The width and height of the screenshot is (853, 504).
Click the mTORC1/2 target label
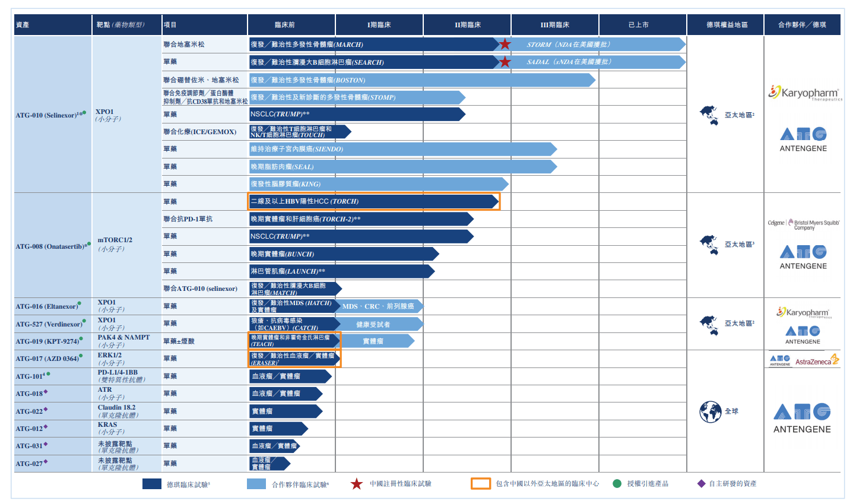(x=115, y=240)
